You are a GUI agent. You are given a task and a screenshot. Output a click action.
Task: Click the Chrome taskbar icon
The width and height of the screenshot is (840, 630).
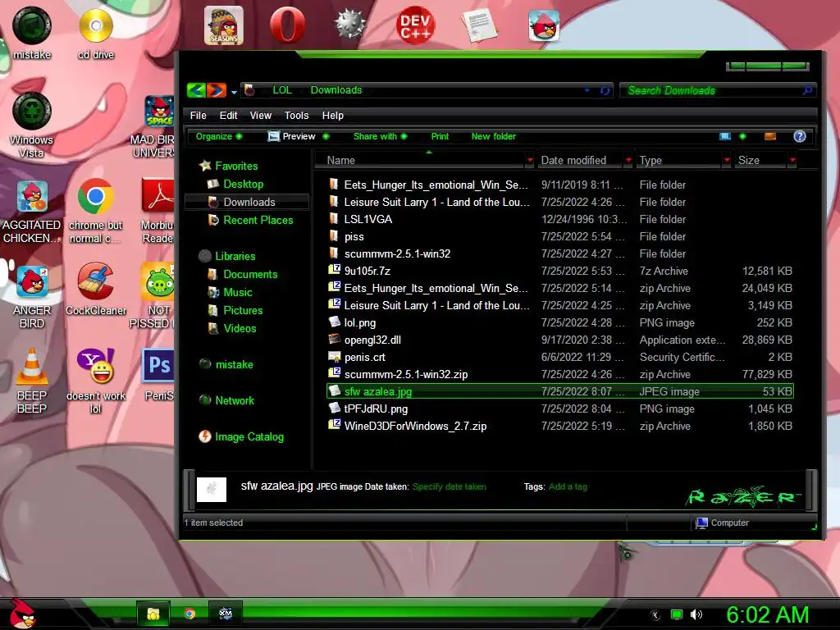(189, 614)
